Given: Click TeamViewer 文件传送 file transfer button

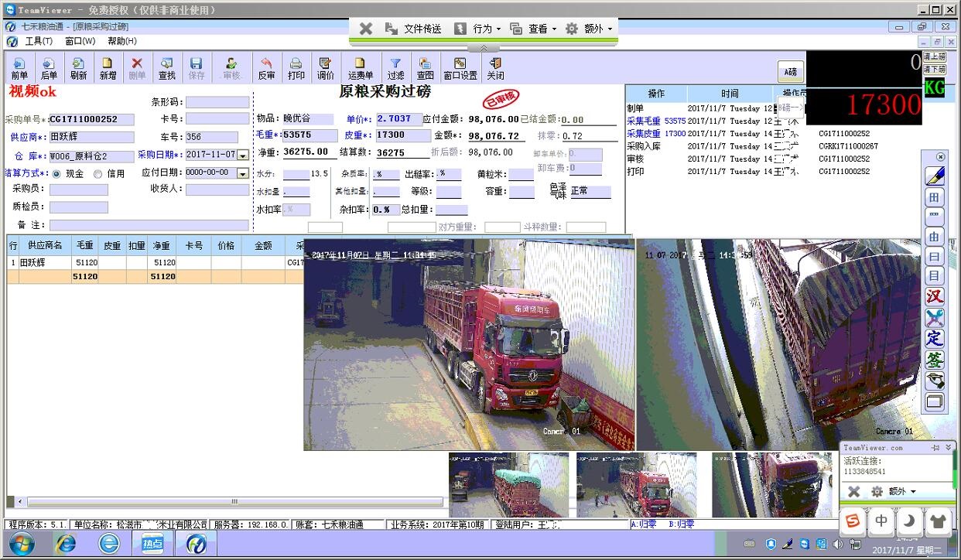Looking at the screenshot, I should [x=413, y=29].
